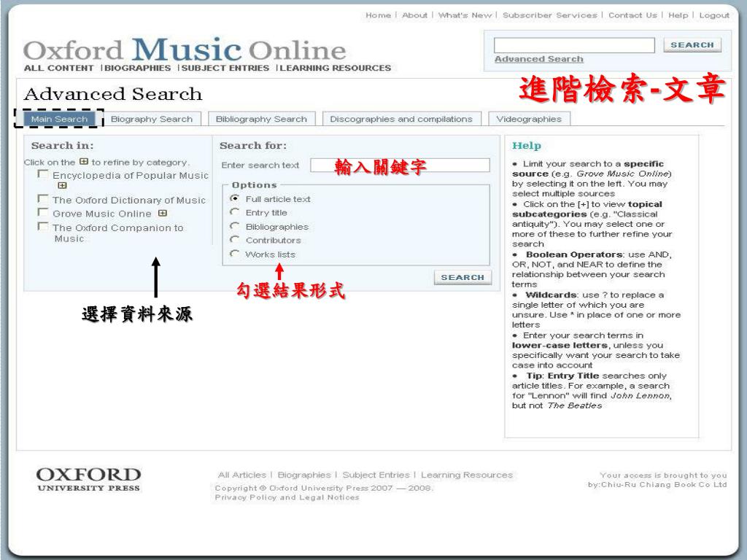
Task: Open the BIOGRAPHIES navigation item
Action: (138, 68)
